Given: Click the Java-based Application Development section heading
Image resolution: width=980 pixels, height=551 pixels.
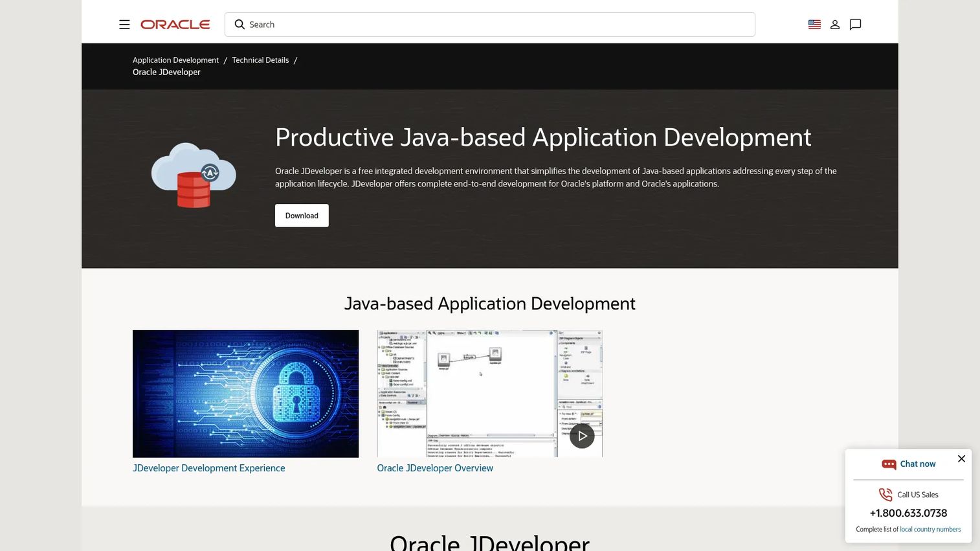Looking at the screenshot, I should (x=490, y=304).
